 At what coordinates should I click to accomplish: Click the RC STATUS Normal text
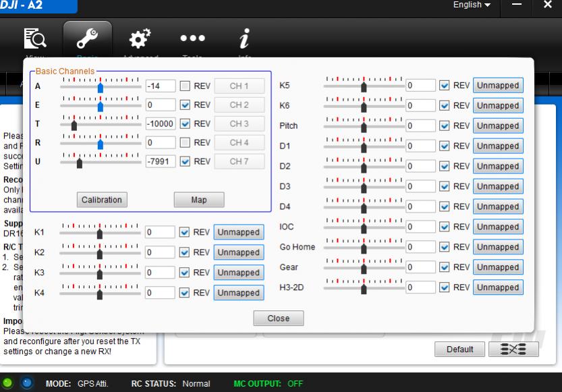[171, 384]
